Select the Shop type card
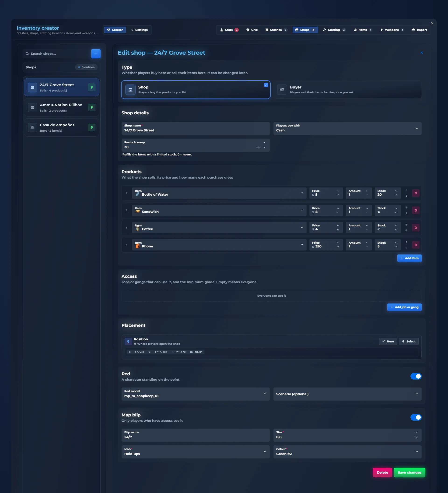 (196, 90)
